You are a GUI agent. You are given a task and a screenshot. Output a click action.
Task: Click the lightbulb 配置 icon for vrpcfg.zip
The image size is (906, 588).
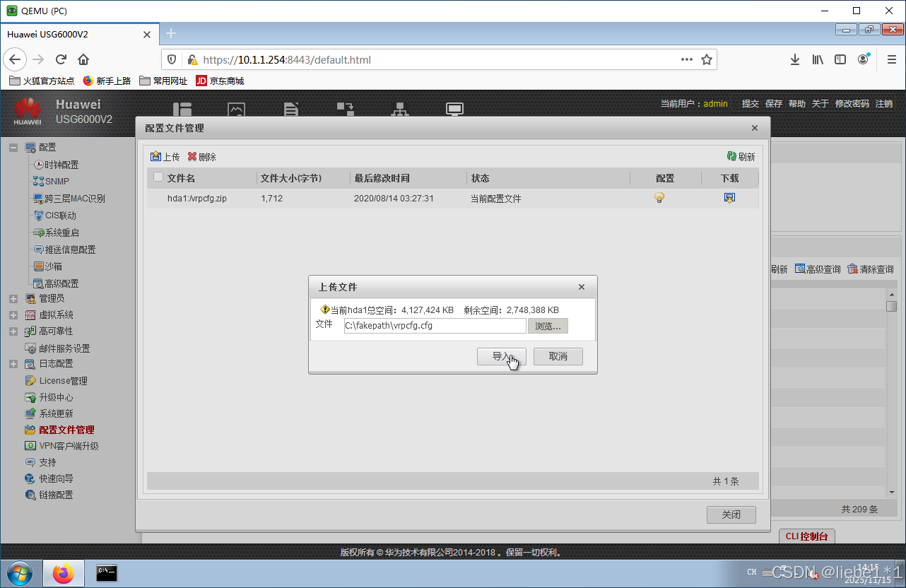[x=659, y=199]
